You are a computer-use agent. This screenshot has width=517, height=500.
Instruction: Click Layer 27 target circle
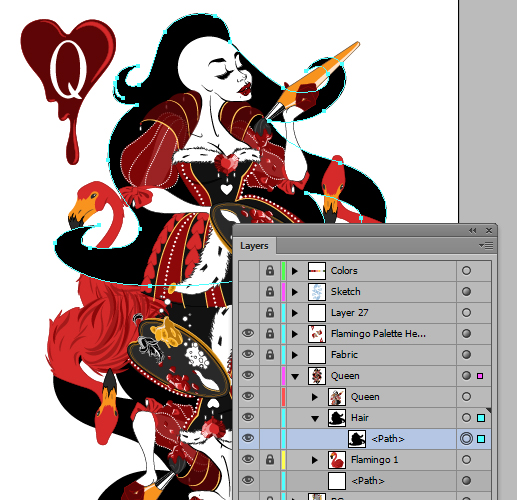pyautogui.click(x=466, y=313)
